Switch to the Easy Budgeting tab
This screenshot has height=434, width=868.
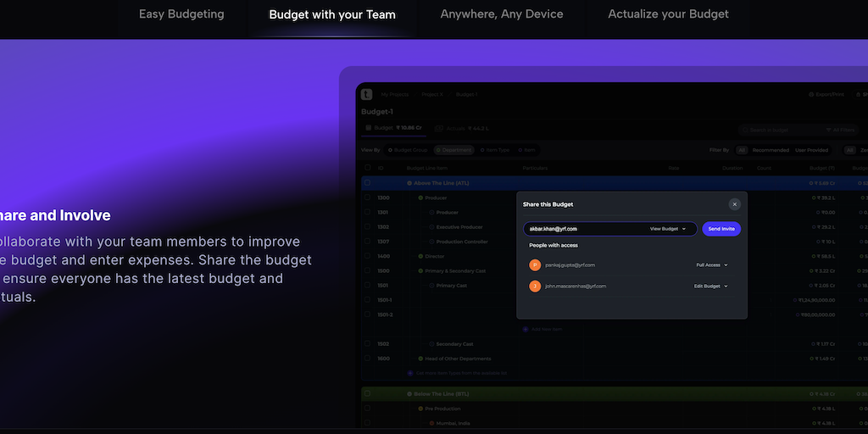[181, 14]
